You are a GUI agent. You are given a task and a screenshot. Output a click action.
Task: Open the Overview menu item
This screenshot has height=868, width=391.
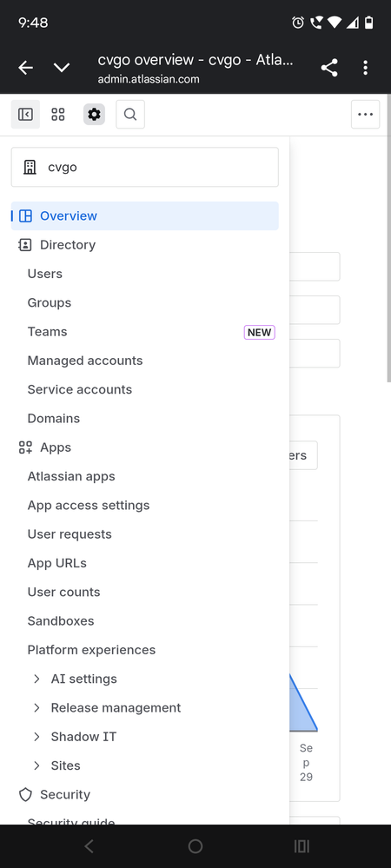[144, 215]
